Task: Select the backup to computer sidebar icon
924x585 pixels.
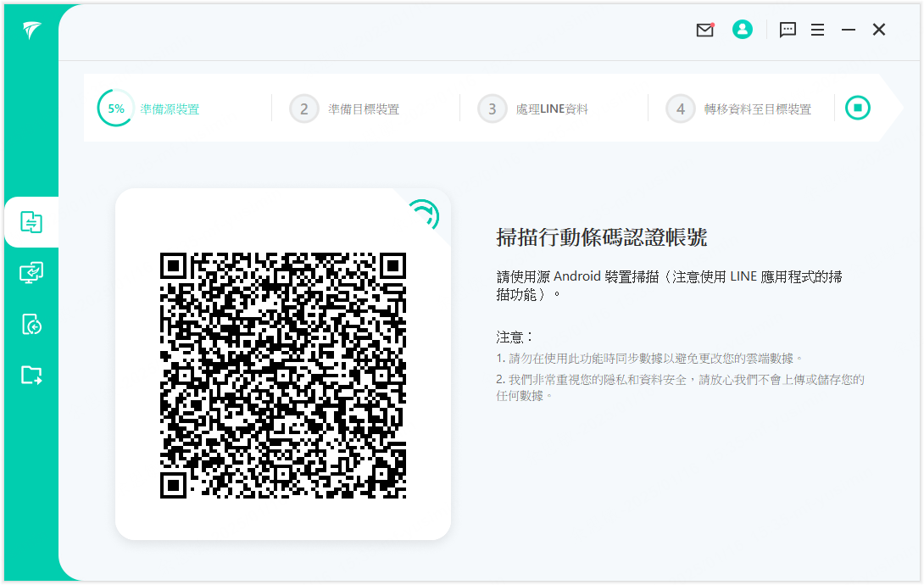Action: pos(31,273)
